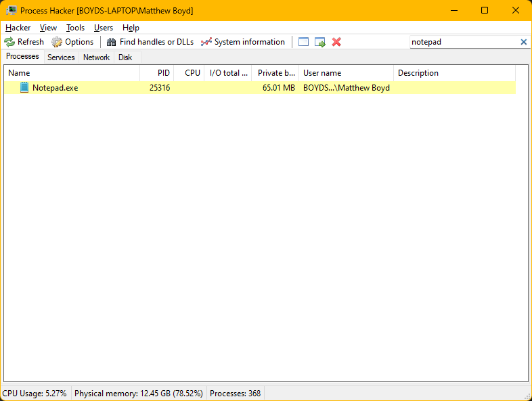Click the PID value 25316
The image size is (532, 401).
click(x=160, y=88)
